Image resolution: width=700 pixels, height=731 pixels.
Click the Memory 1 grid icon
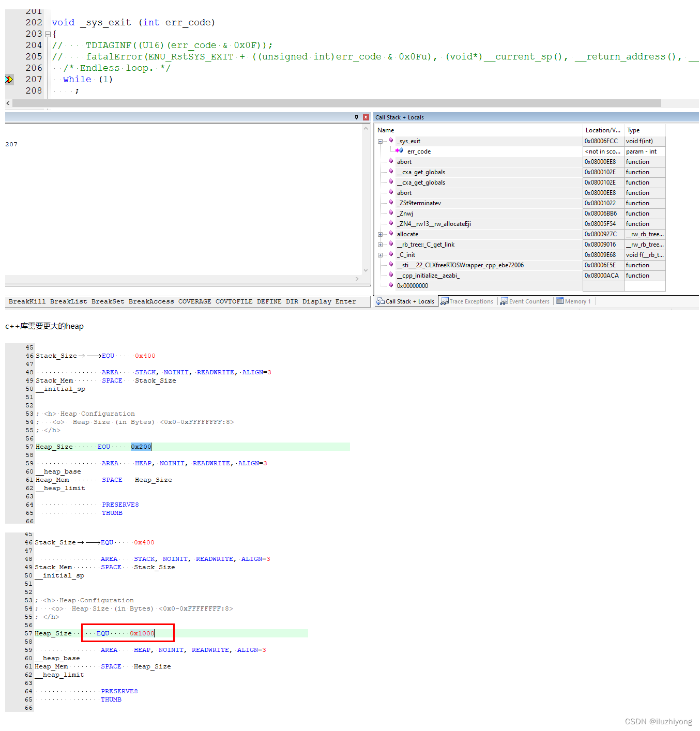pyautogui.click(x=560, y=301)
